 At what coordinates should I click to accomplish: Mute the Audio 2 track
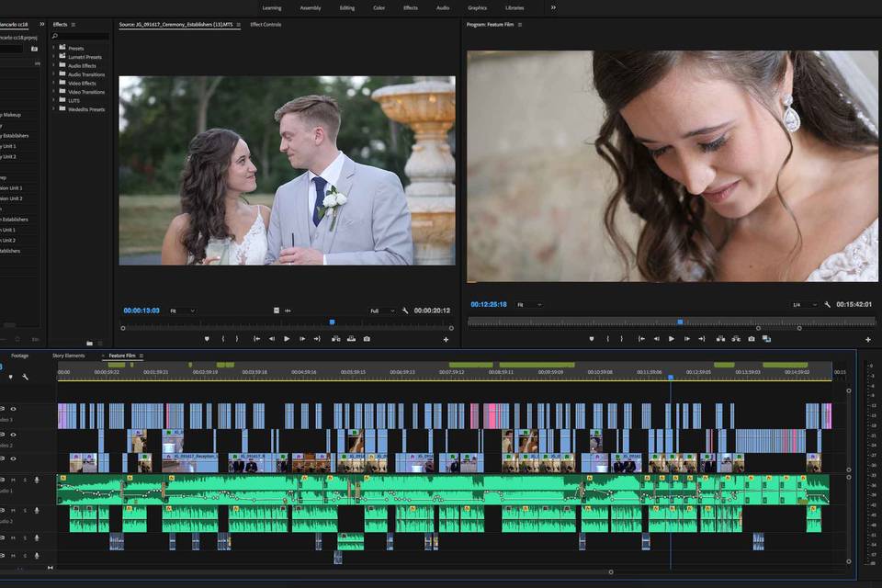[x=14, y=510]
